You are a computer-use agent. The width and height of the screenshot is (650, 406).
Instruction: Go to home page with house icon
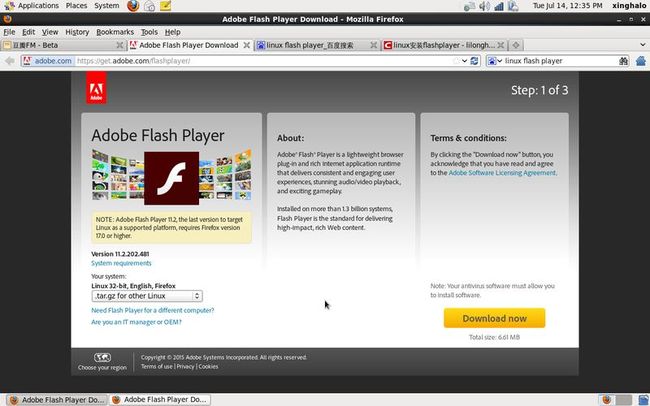[x=641, y=61]
